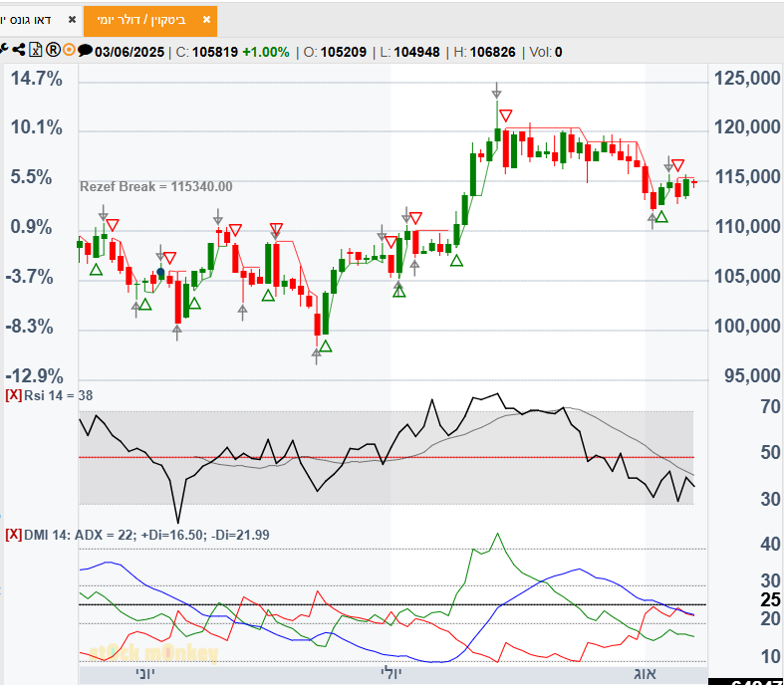Click the green buy triangle below the lowest candle
The image size is (784, 685).
pyautogui.click(x=325, y=346)
